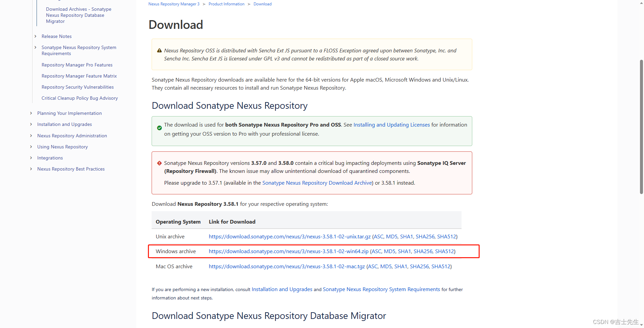The image size is (644, 328).
Task: Go to Product Information breadcrumb
Action: [x=226, y=4]
